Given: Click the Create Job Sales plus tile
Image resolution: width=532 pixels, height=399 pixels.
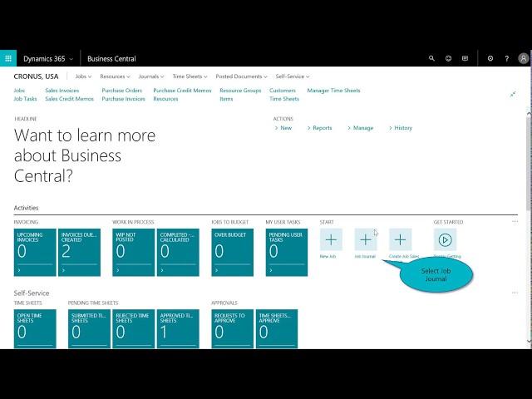Looking at the screenshot, I should [401, 240].
